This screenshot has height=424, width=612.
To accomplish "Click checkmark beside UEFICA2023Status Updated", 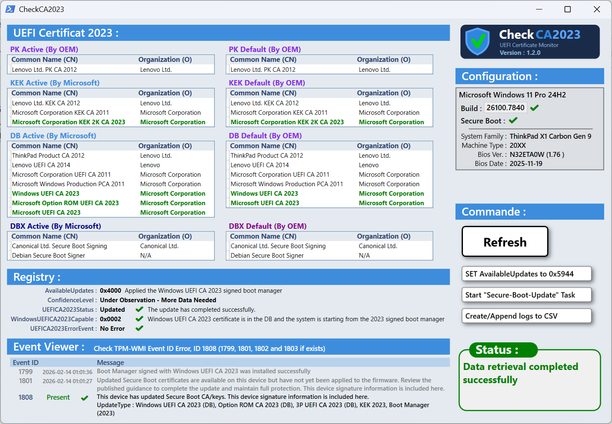I will coord(139,309).
